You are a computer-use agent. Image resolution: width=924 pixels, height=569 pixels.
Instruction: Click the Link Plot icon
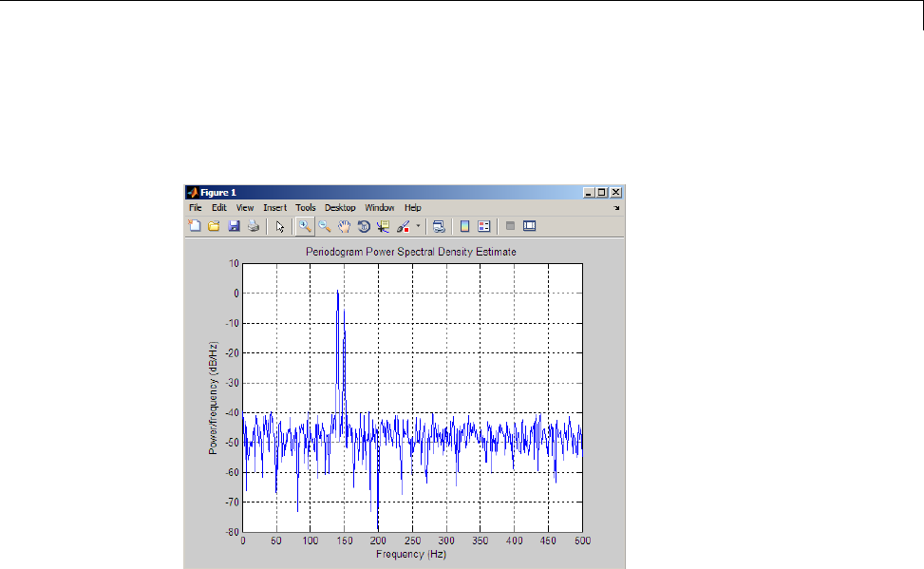tap(439, 226)
